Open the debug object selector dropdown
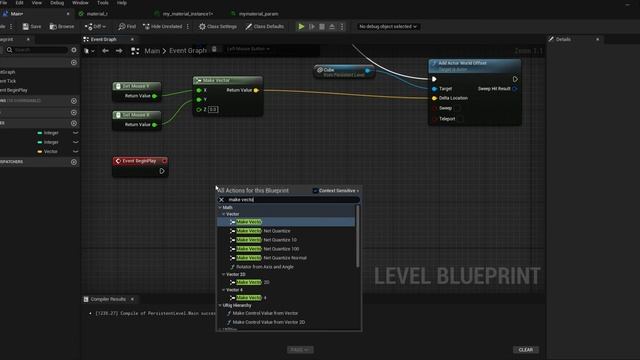Screen dimensions: 640x360 (x=387, y=27)
